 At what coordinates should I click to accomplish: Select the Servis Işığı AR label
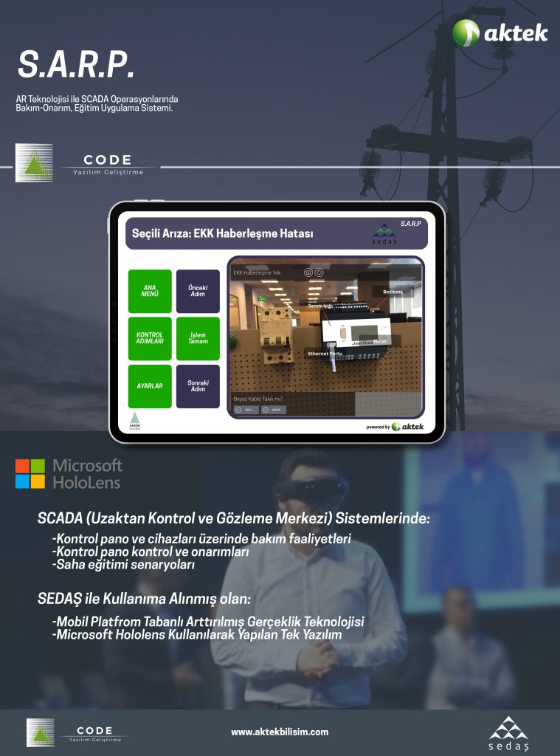tap(320, 306)
